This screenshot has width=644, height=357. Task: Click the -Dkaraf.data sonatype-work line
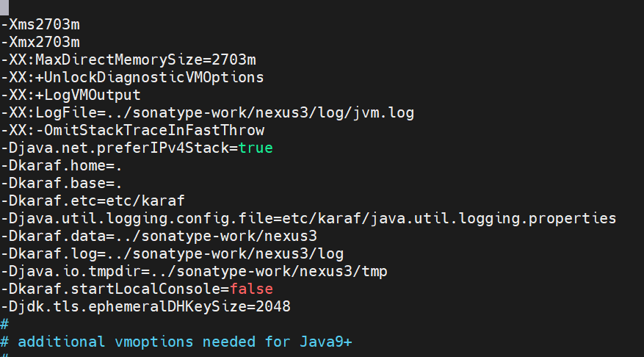(159, 237)
